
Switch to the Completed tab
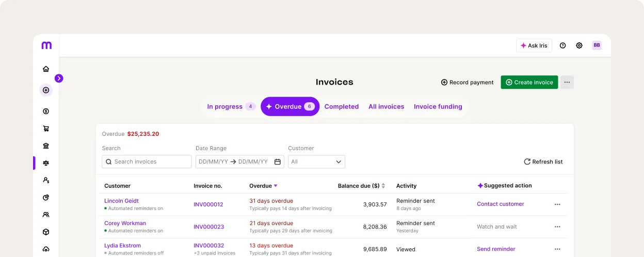pyautogui.click(x=342, y=107)
